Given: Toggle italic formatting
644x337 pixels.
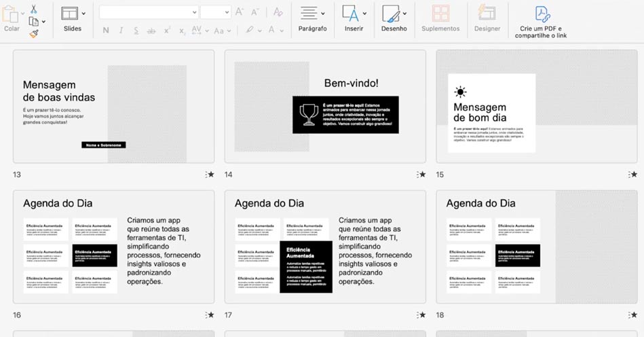Looking at the screenshot, I should (x=121, y=31).
